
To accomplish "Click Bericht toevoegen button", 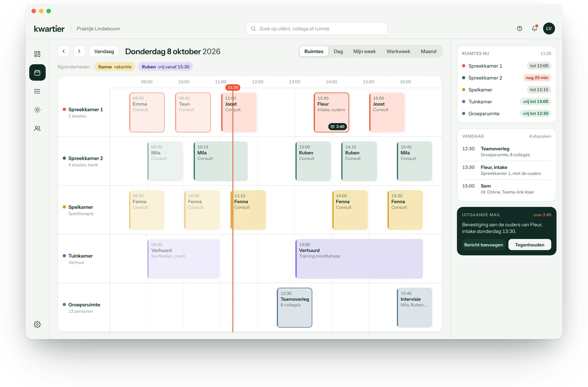I will point(483,245).
